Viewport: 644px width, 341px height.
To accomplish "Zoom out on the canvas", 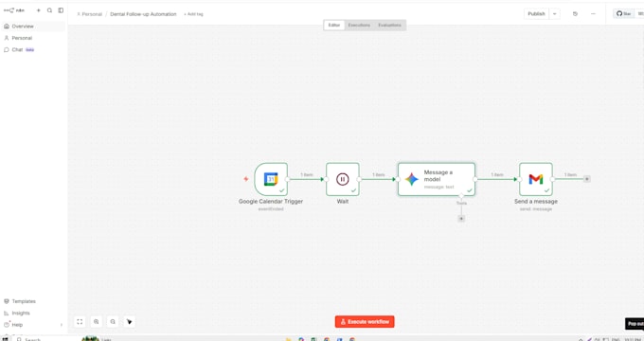I will [113, 322].
